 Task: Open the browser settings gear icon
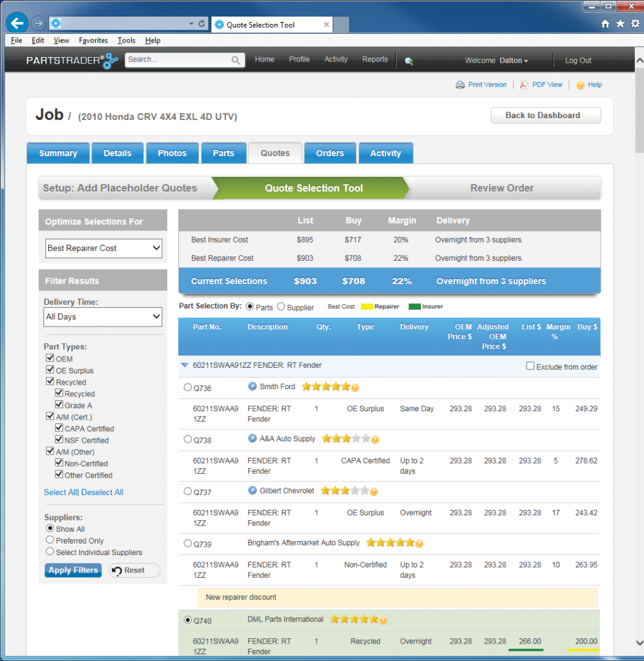[635, 24]
